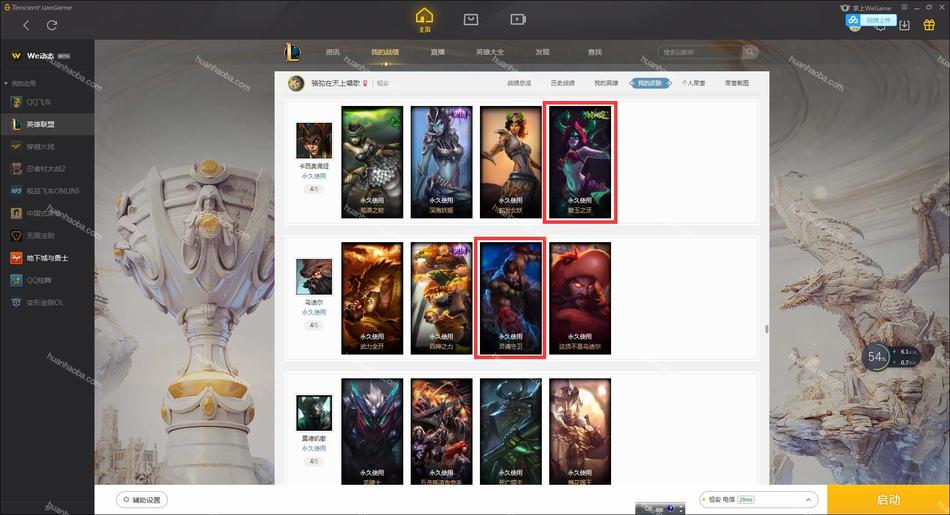Image resolution: width=950 pixels, height=515 pixels.
Task: Open the 资讯 navigation tab
Action: [x=333, y=52]
